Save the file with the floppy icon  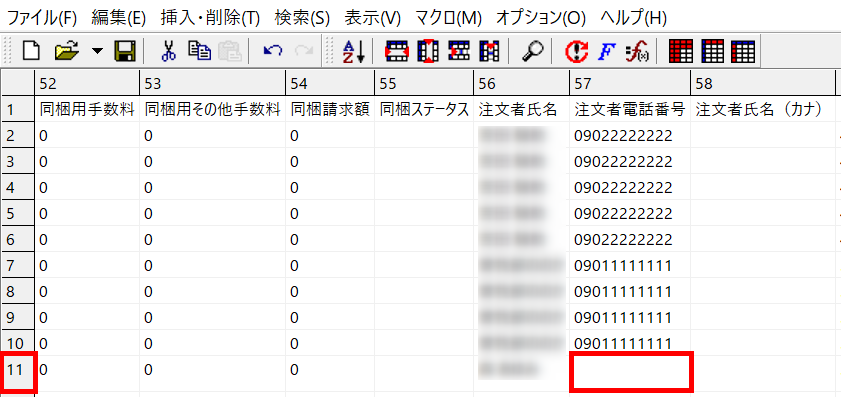[125, 51]
